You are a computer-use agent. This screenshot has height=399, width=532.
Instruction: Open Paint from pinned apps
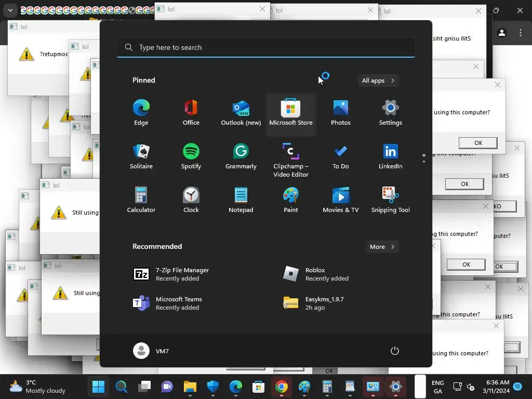291,200
